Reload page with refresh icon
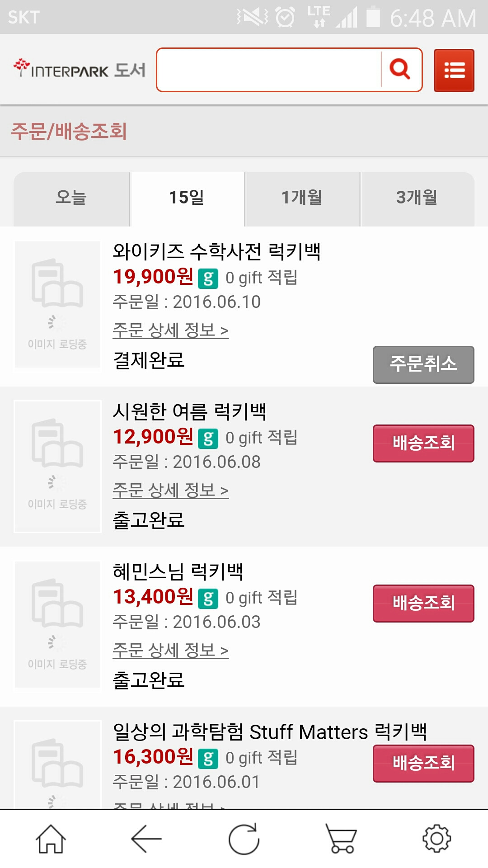This screenshot has height=868, width=488. [x=244, y=839]
